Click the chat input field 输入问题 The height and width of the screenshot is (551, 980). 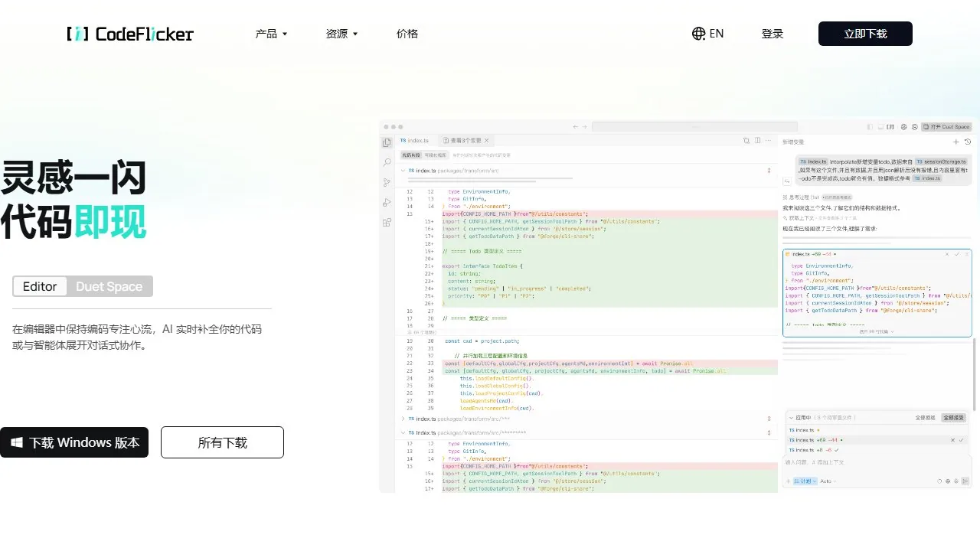(x=877, y=462)
